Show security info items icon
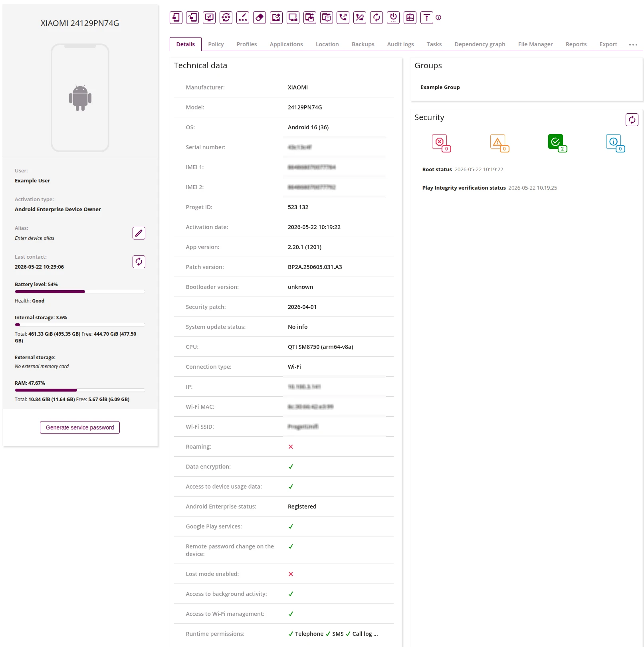 click(615, 143)
